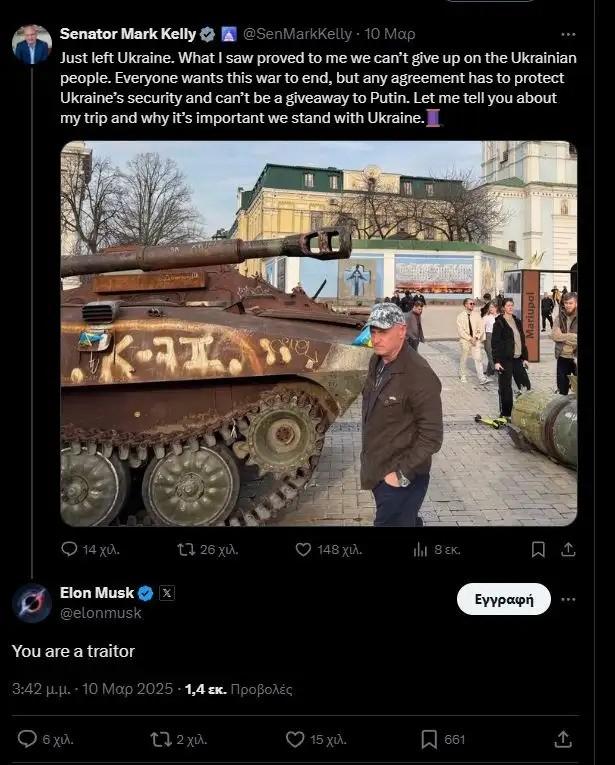Share Senator Mark Kelly's tweet
Screen dimensions: 615x765
coord(568,550)
